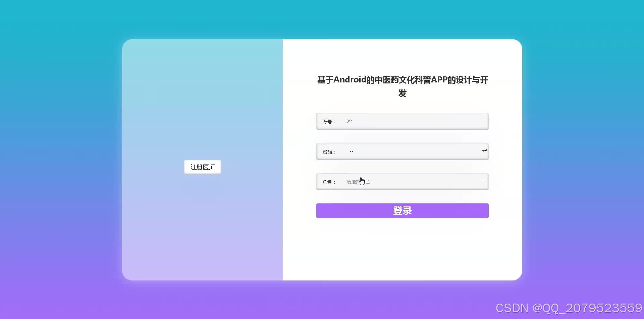Toggle password visibility to show characters
Viewport: 644px width, 319px height.
tap(484, 151)
